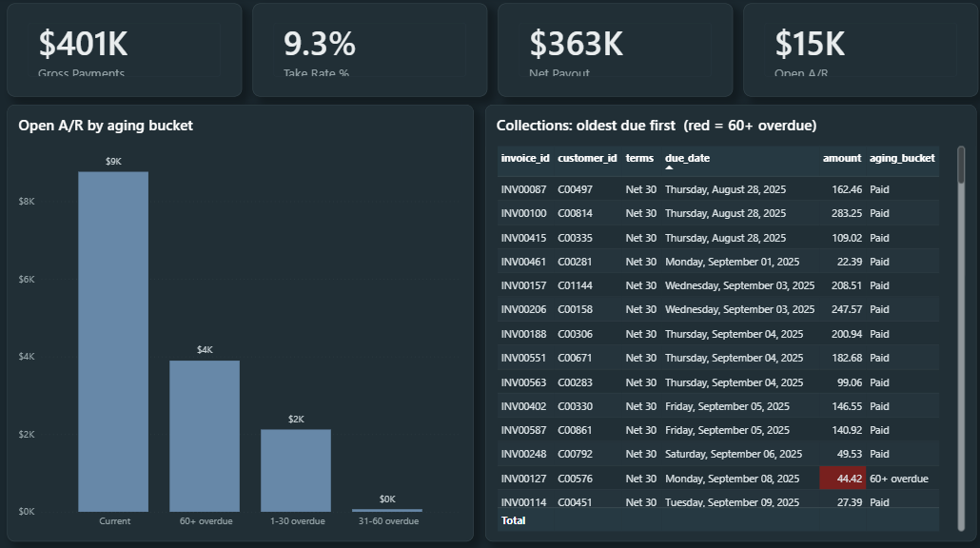Sort by the customer_id column header
Image resolution: width=980 pixels, height=548 pixels.
[587, 158]
